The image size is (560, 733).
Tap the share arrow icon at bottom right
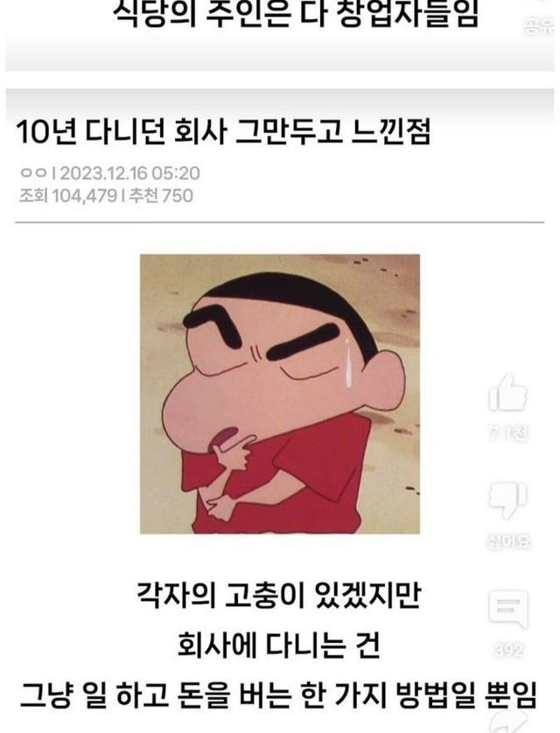[x=508, y=723]
